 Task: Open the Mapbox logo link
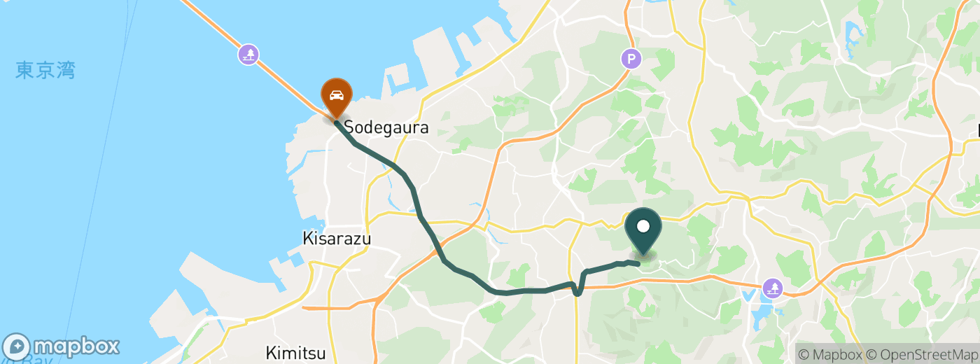tap(62, 347)
